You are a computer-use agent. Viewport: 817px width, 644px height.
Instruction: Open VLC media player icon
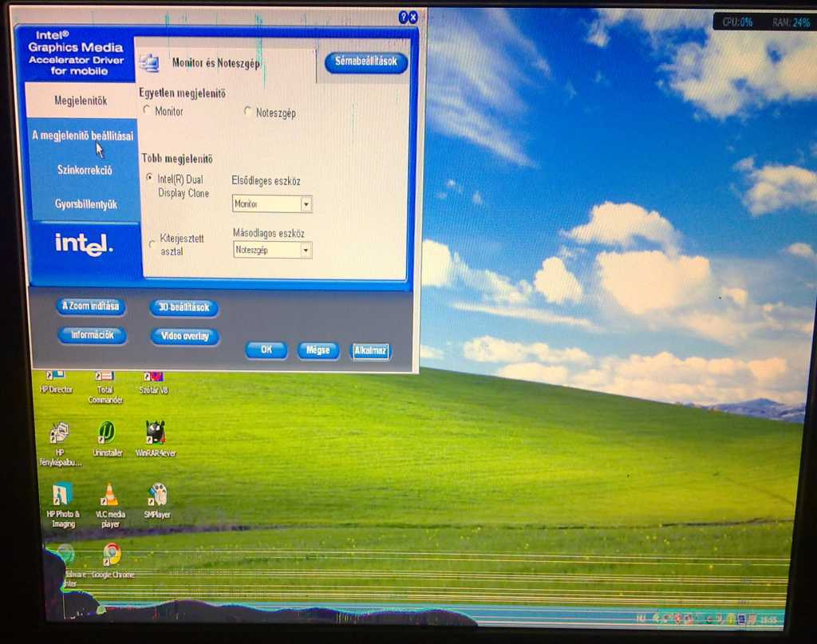109,505
